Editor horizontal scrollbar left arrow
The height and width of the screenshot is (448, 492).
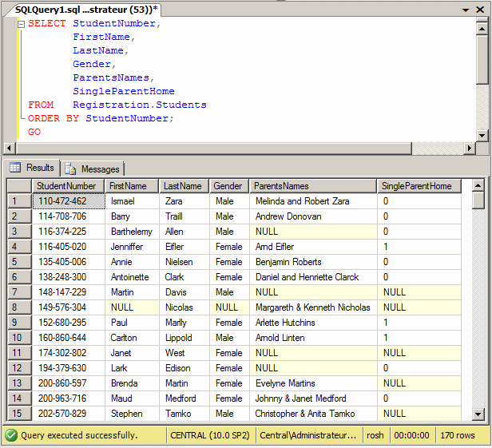[x=9, y=148]
